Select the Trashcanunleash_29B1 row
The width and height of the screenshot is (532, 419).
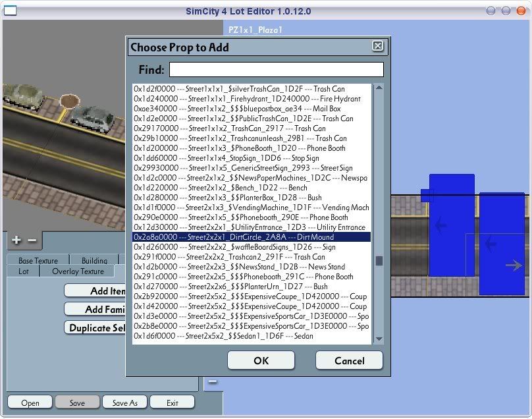[252, 138]
